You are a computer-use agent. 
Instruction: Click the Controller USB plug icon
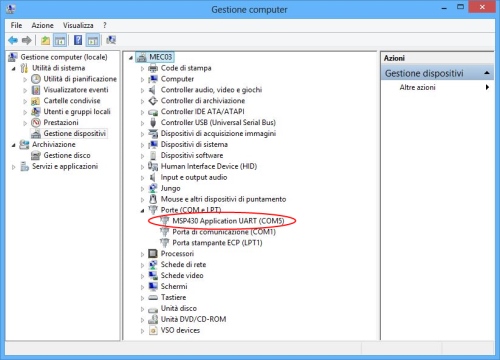pyautogui.click(x=153, y=123)
